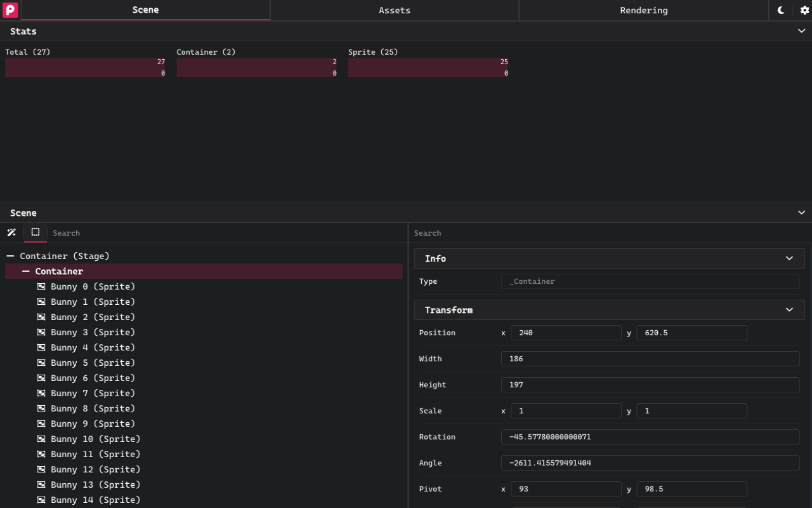
Task: Click the sprite icon beside Bunny 7
Action: pyautogui.click(x=41, y=393)
